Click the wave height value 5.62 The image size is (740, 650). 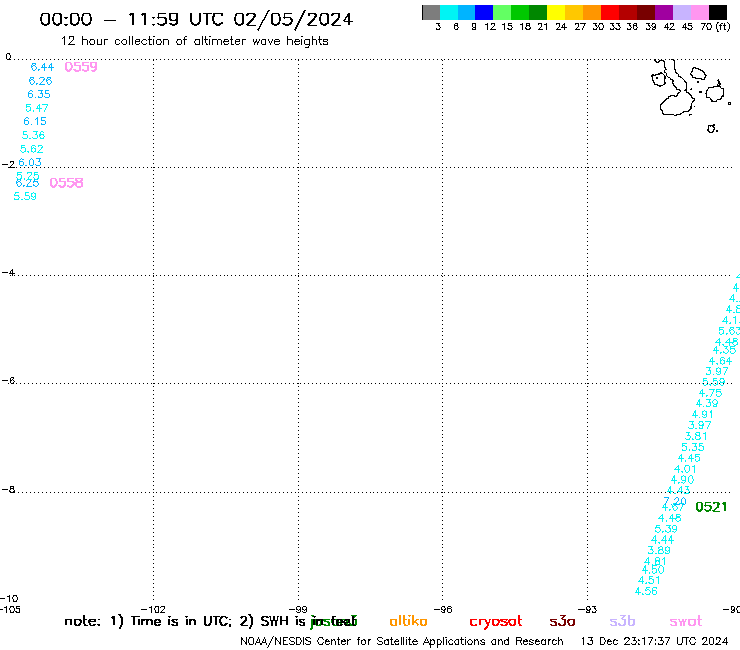coord(32,149)
